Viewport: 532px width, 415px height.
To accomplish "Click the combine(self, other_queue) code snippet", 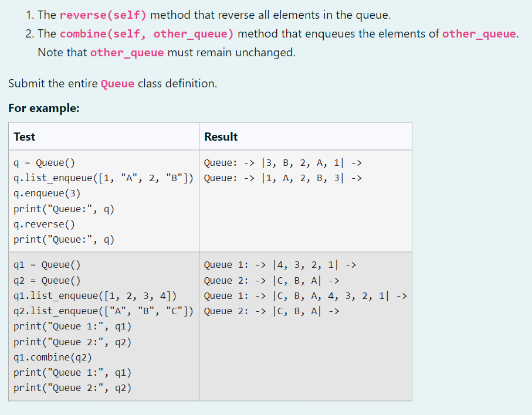I will 147,33.
